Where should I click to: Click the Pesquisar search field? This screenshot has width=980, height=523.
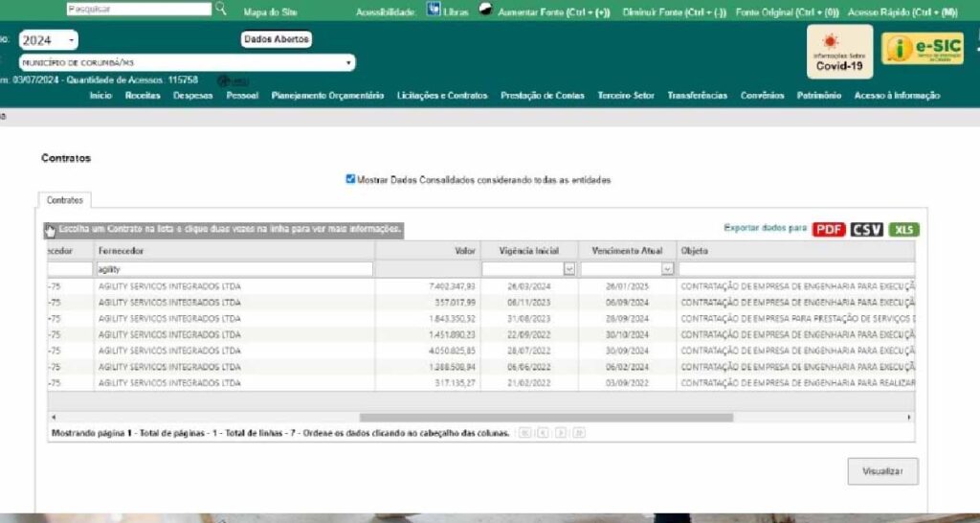click(x=139, y=10)
